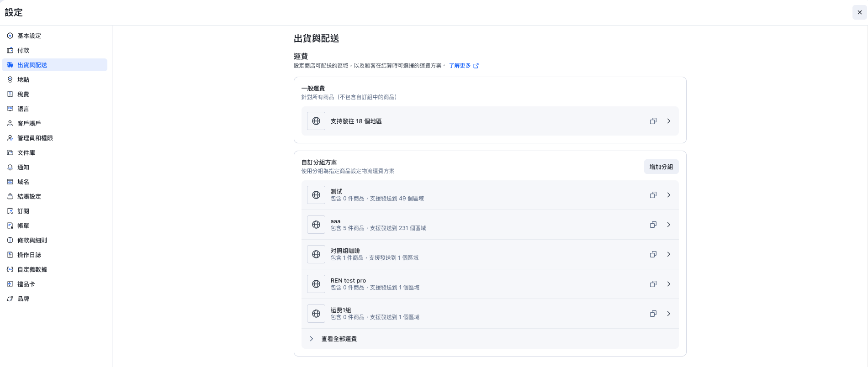
Task: Open 操作日誌 menu item
Action: coord(55,255)
